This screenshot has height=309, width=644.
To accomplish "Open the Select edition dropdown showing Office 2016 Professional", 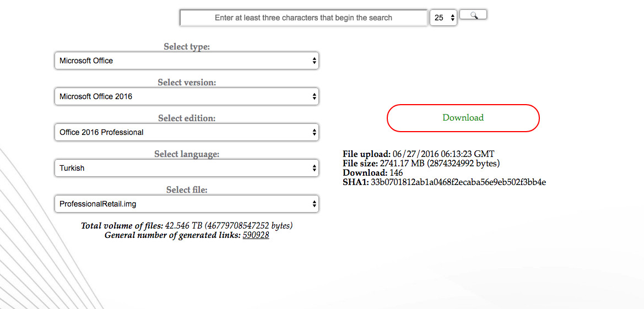I will coord(187,132).
